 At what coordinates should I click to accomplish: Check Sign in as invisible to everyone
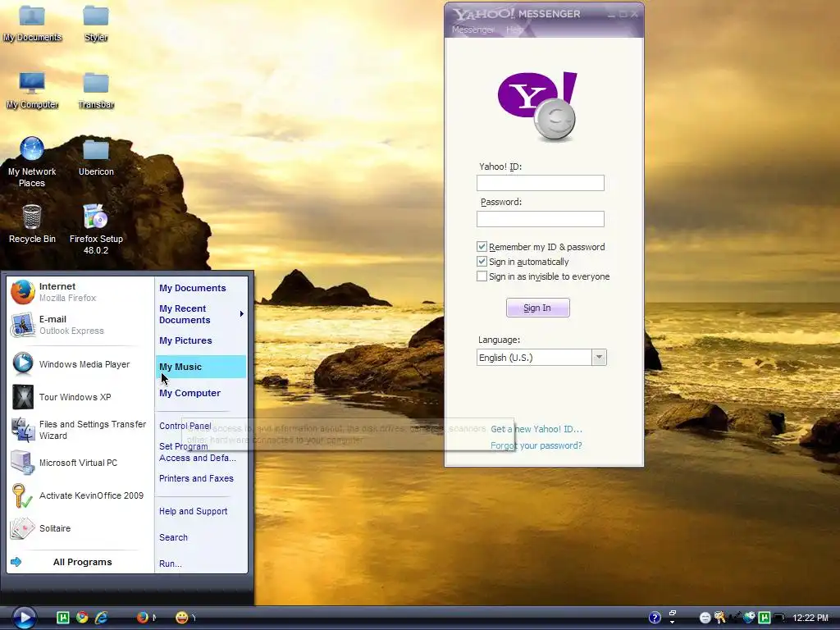(482, 276)
